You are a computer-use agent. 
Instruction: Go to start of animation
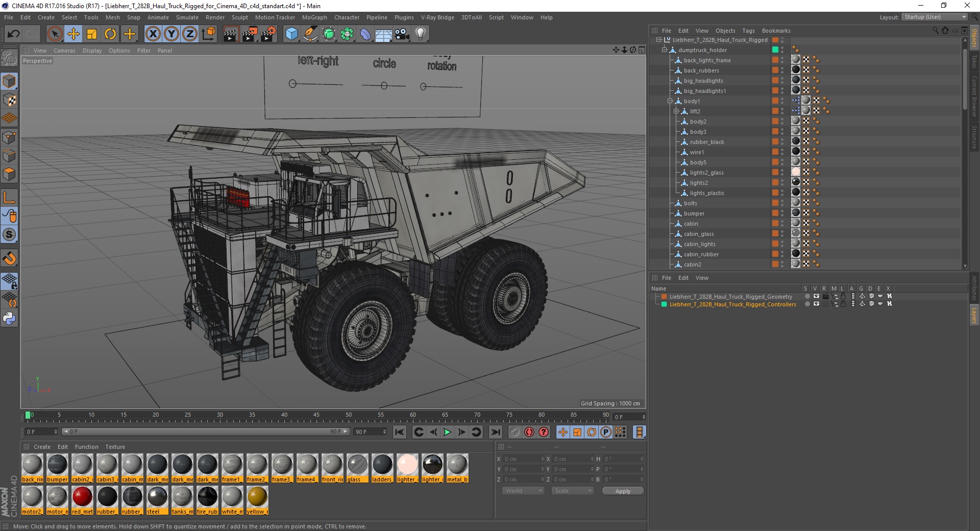(400, 432)
